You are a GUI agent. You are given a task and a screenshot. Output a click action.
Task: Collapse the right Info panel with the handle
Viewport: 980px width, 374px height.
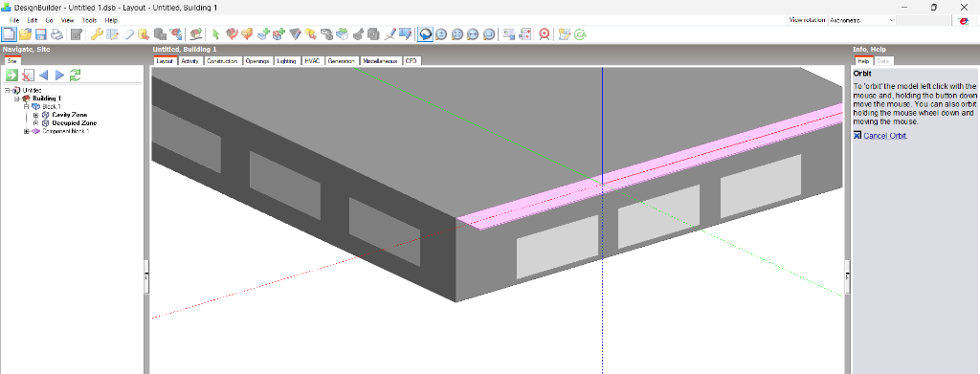point(848,275)
